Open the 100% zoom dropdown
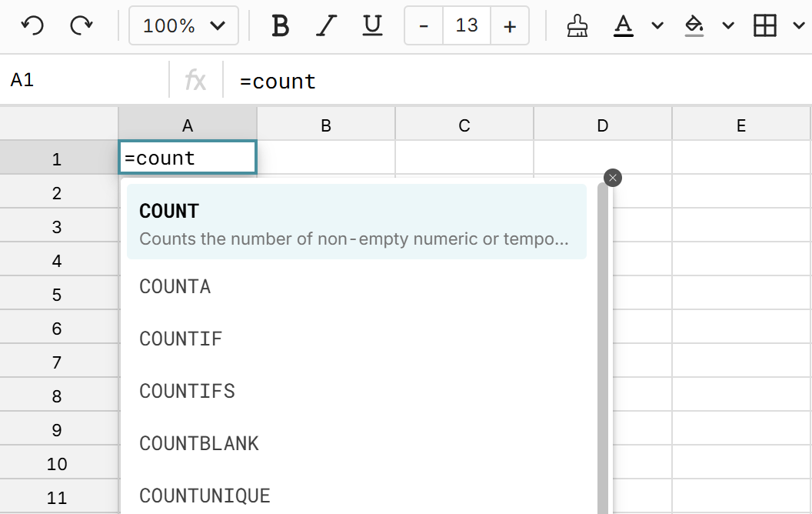 [183, 25]
